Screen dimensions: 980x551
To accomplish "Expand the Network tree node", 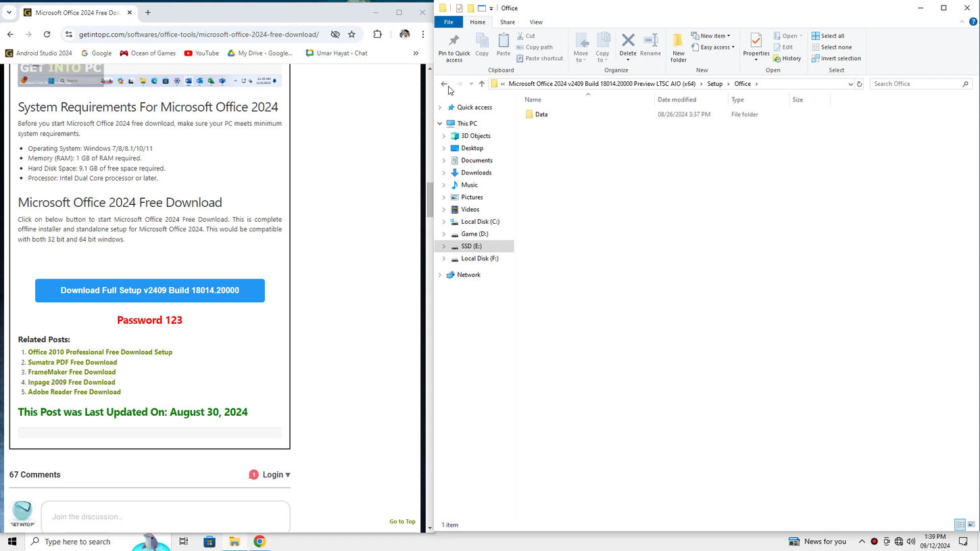I will [x=440, y=275].
